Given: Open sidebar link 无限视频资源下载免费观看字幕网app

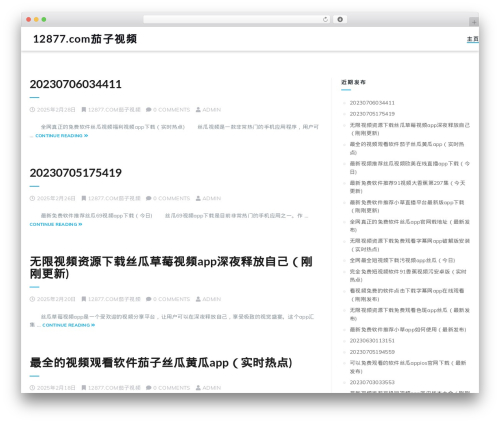Looking at the screenshot, I should click(x=410, y=245).
